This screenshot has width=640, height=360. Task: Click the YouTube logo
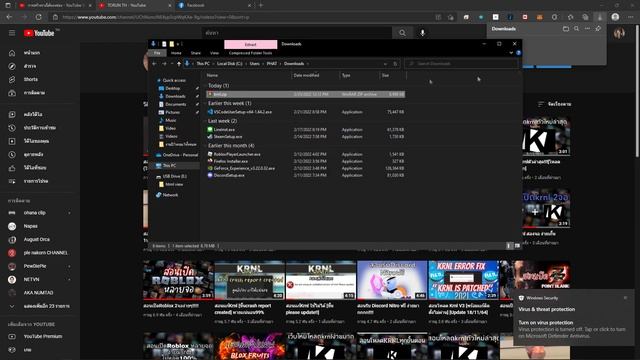(39, 33)
